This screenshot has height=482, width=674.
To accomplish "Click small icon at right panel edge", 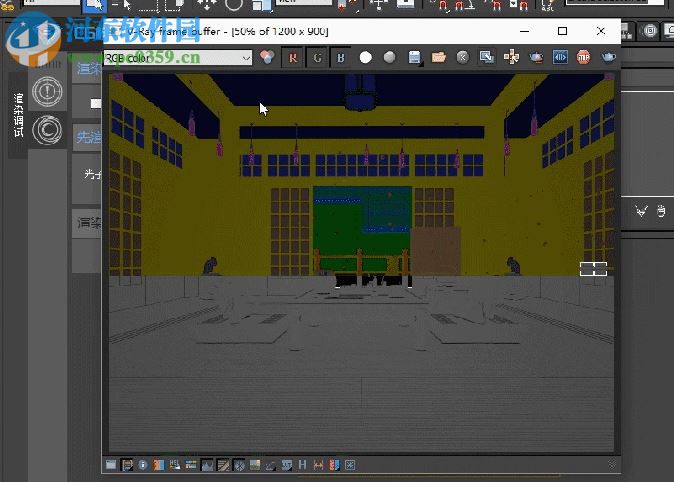I will [x=661, y=211].
